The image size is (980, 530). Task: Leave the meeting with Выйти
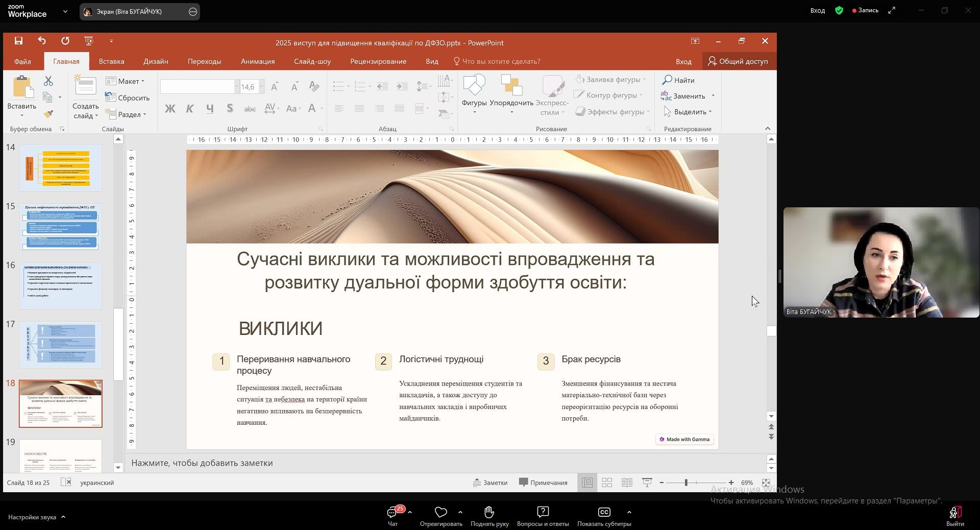pyautogui.click(x=955, y=516)
